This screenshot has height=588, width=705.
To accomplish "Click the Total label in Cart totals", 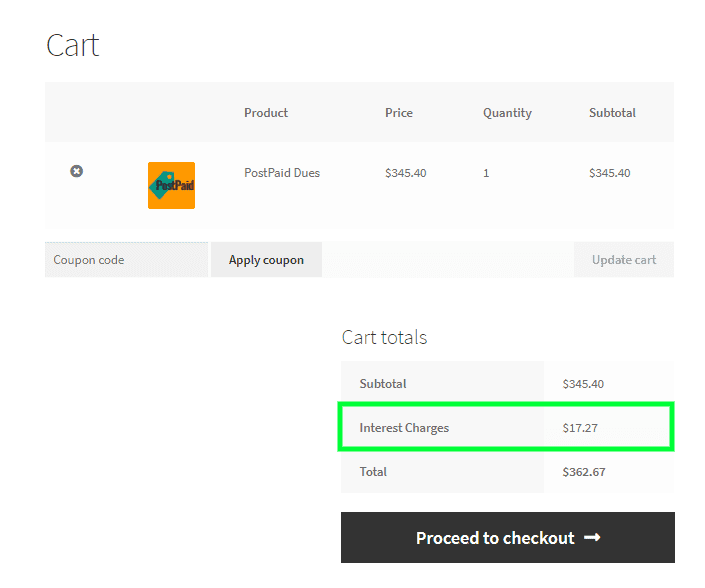I will (x=373, y=472).
